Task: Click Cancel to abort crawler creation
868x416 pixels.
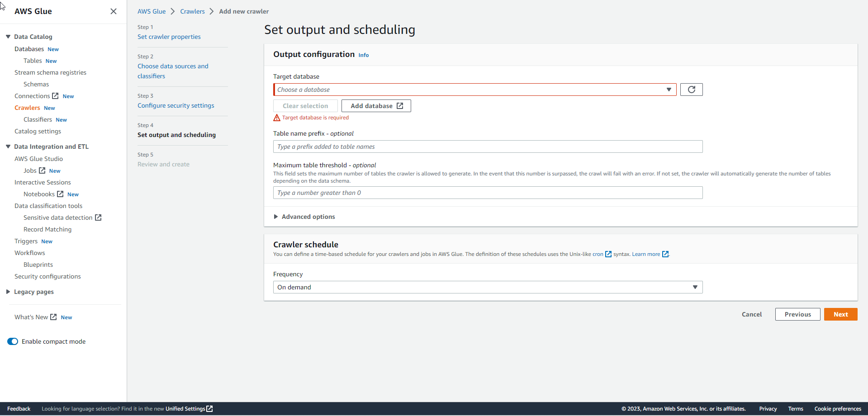Action: click(x=751, y=314)
